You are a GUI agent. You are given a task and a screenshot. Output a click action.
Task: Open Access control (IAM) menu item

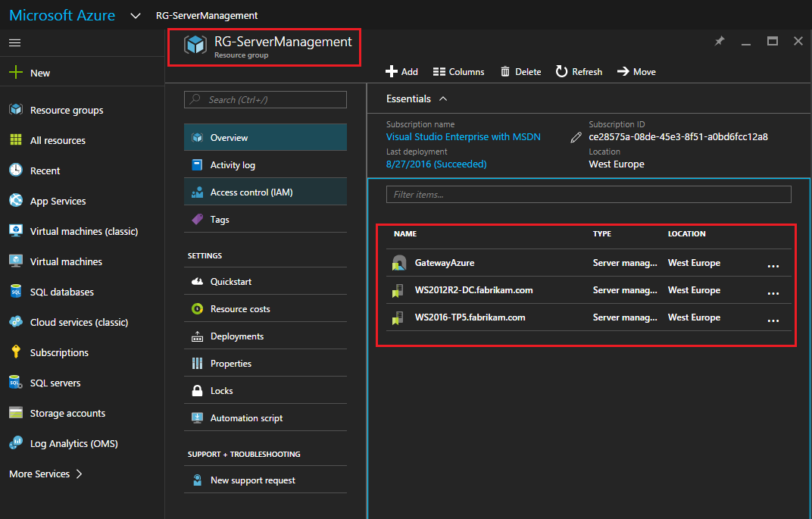(265, 192)
